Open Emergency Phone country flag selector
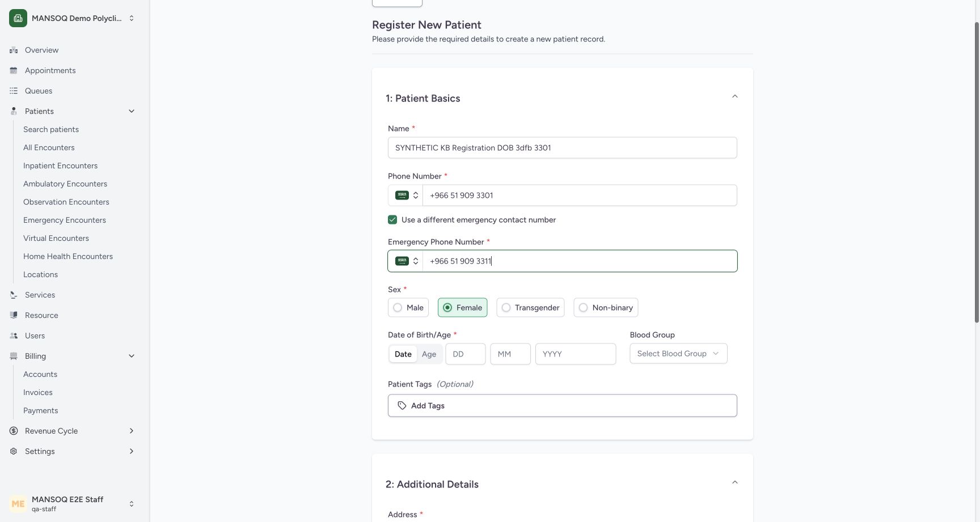Viewport: 980px width, 522px height. 406,261
